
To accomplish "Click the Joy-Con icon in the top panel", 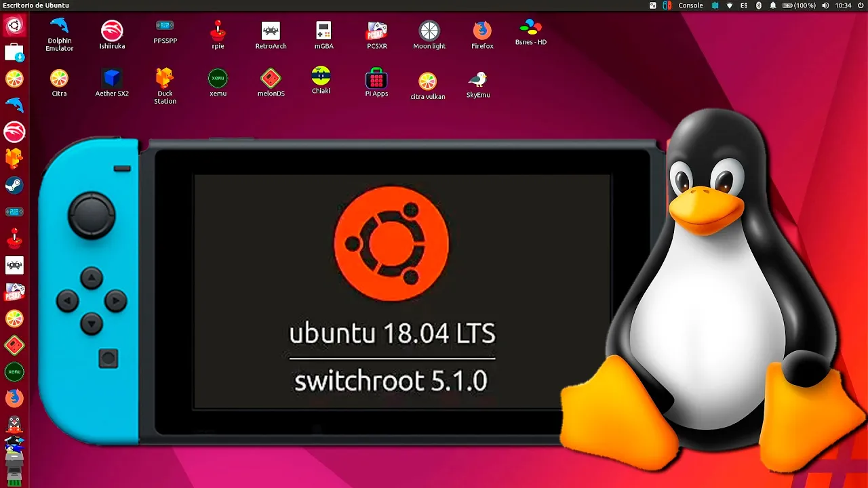I will [x=667, y=5].
